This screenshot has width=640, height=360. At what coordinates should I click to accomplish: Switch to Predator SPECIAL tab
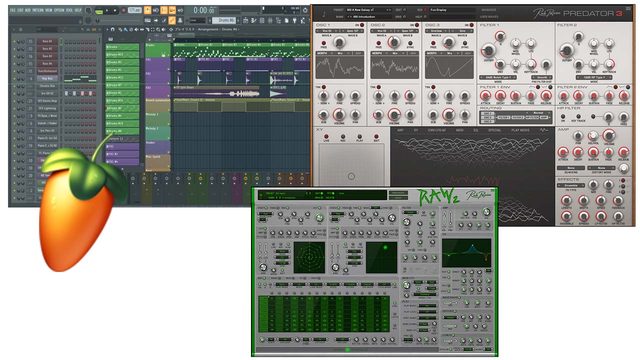pos(494,130)
